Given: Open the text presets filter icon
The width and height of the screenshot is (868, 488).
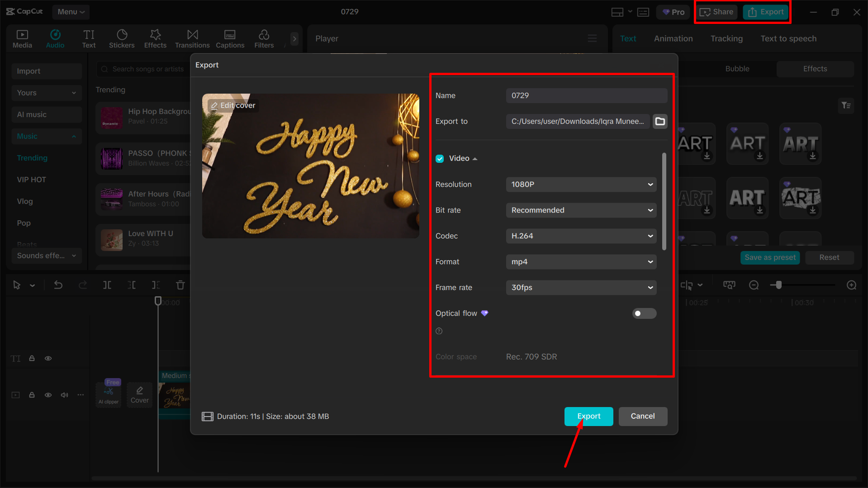Looking at the screenshot, I should click(x=846, y=105).
